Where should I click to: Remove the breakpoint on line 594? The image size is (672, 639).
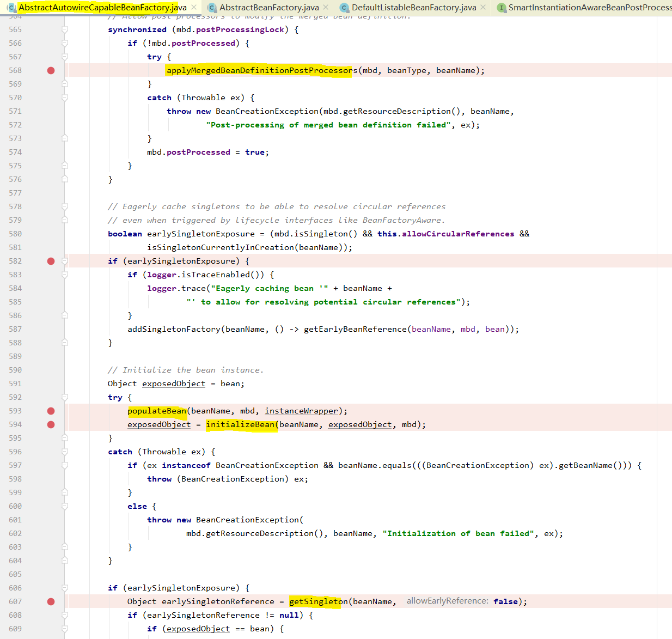[x=51, y=424]
